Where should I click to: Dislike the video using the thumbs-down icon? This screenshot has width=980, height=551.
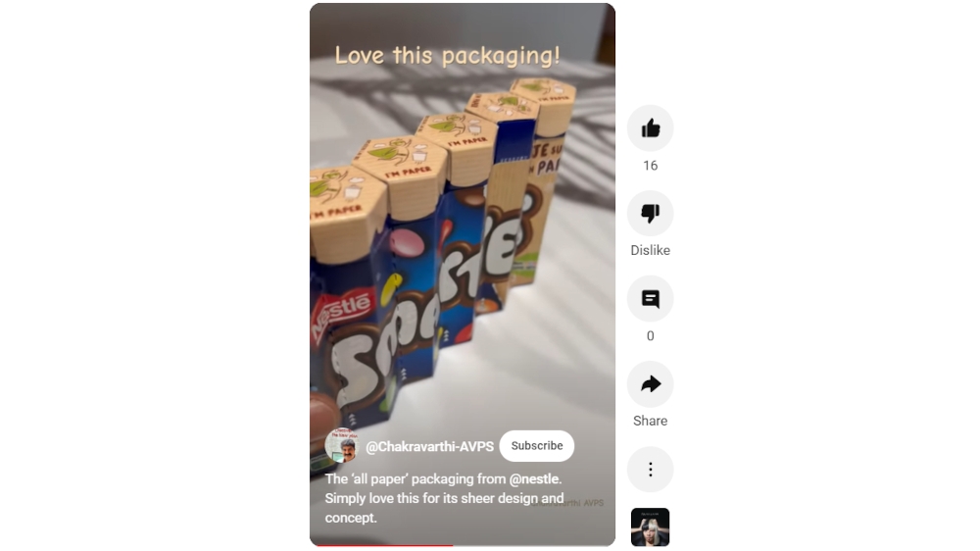[650, 214]
